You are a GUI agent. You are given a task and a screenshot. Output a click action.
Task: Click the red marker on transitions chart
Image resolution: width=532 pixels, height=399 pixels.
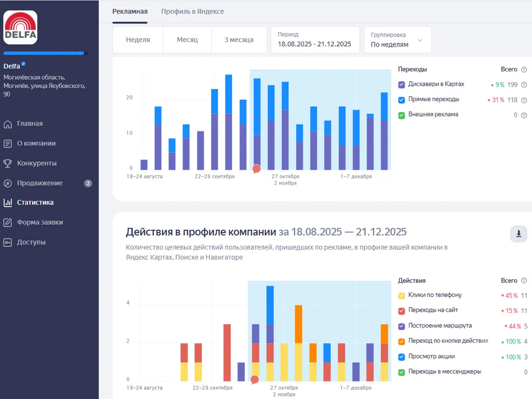pyautogui.click(x=256, y=168)
